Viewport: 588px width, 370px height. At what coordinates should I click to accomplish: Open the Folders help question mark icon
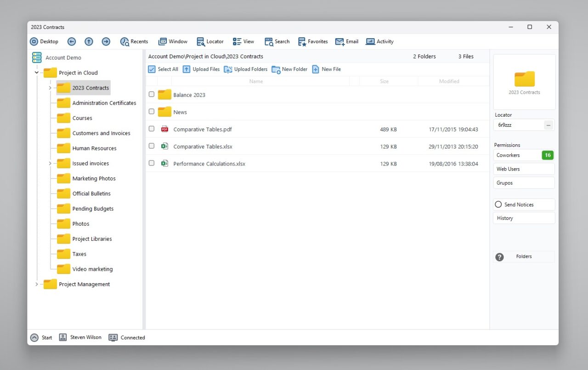click(499, 257)
